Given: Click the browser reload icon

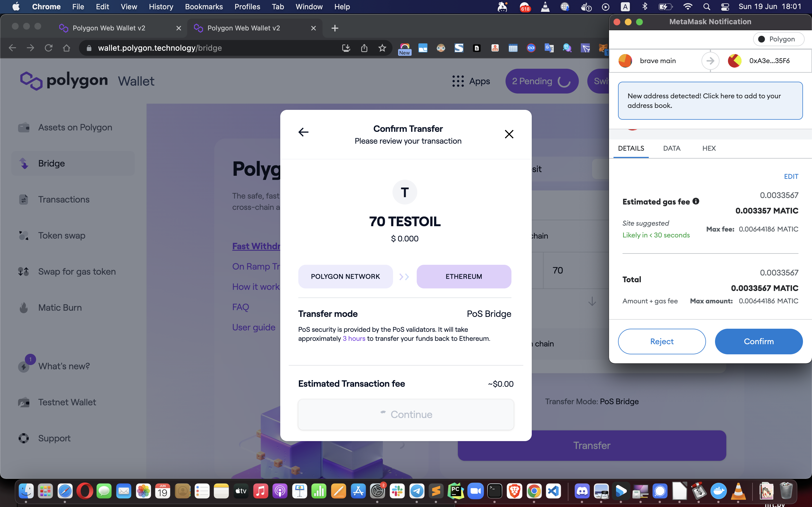Looking at the screenshot, I should [49, 48].
